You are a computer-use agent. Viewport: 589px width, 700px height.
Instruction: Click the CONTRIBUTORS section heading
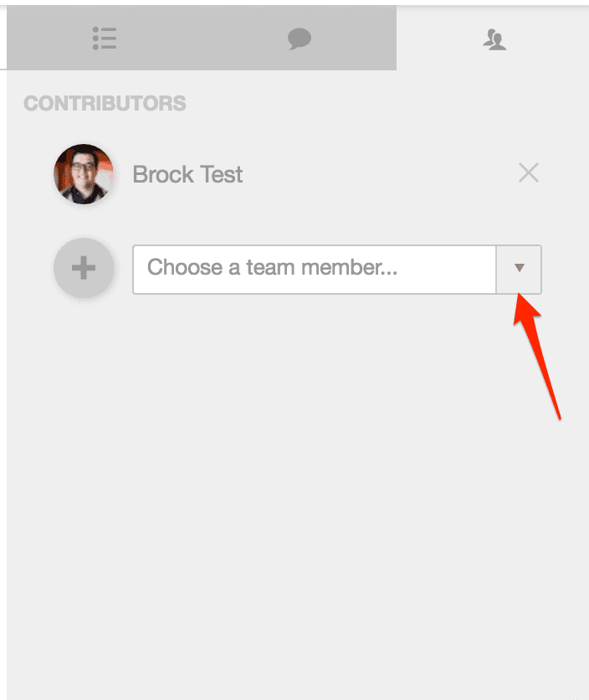(105, 104)
